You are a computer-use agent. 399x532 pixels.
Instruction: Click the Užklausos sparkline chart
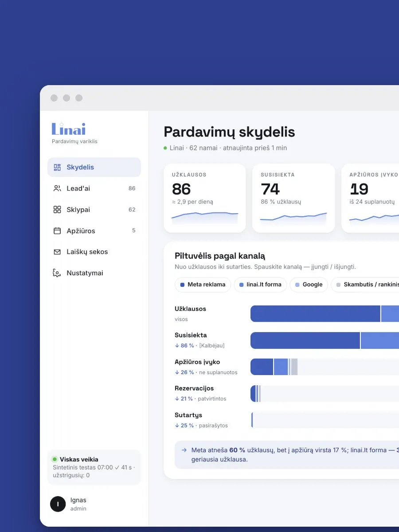click(x=205, y=219)
